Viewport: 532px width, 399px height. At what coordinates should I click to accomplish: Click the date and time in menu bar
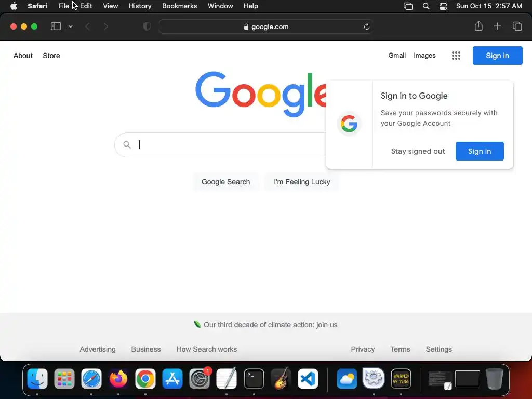pyautogui.click(x=489, y=6)
